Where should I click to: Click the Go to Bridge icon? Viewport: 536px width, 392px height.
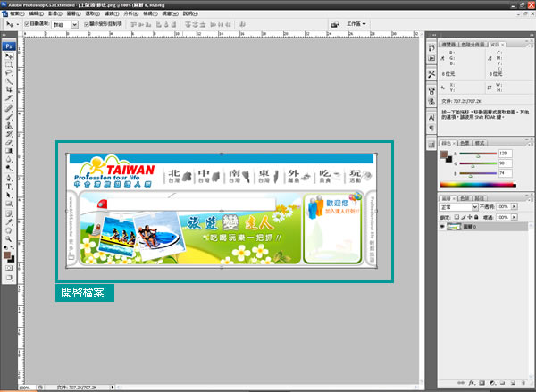[335, 24]
